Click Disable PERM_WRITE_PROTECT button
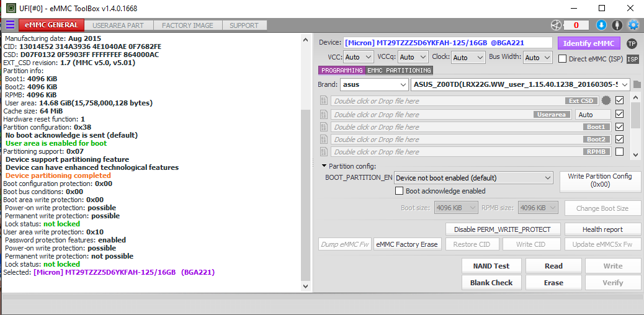Screen dimensions: 644x315 tap(503, 229)
